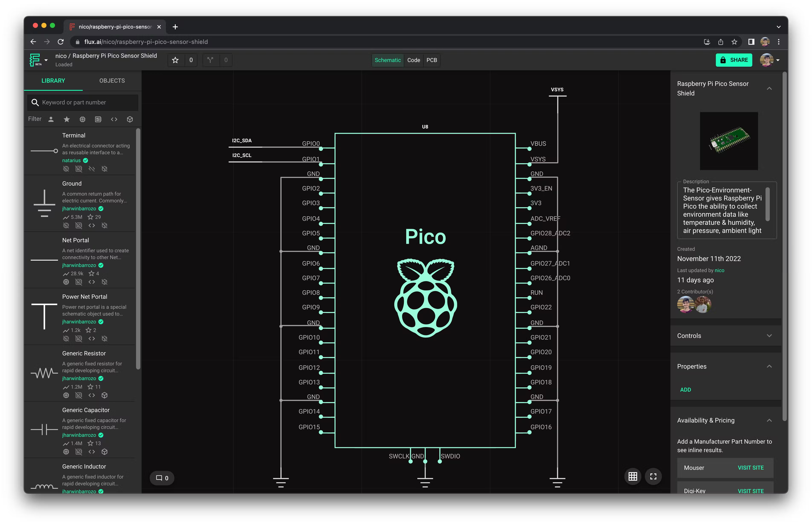Screen dimensions: 812x525
Task: Expand the Controls section
Action: click(x=769, y=336)
